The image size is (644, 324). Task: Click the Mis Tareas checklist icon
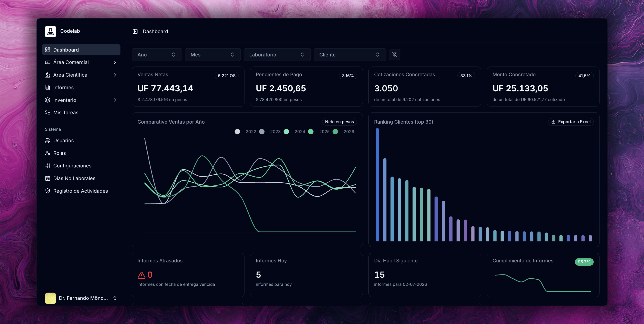click(48, 112)
